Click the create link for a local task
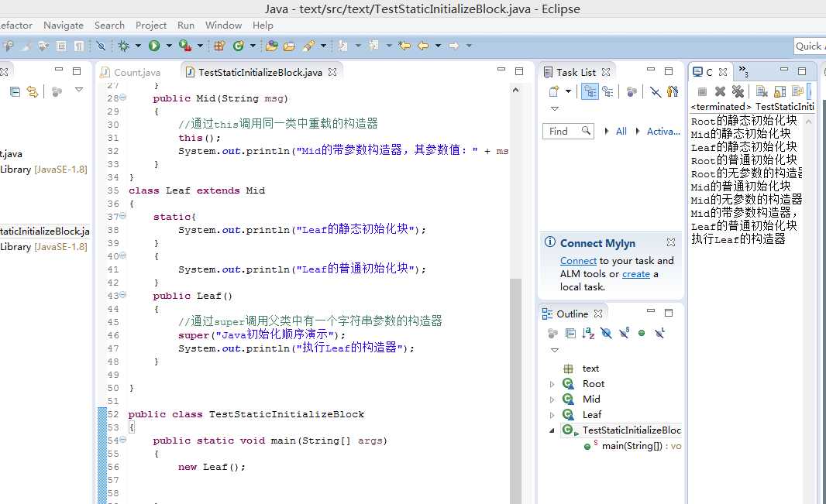Image resolution: width=826 pixels, height=504 pixels. pos(636,274)
